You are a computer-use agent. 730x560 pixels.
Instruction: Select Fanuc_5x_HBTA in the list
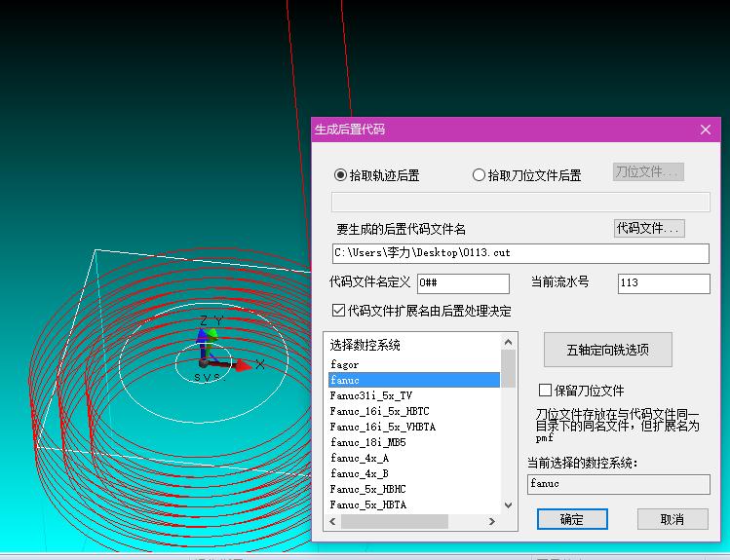[414, 504]
